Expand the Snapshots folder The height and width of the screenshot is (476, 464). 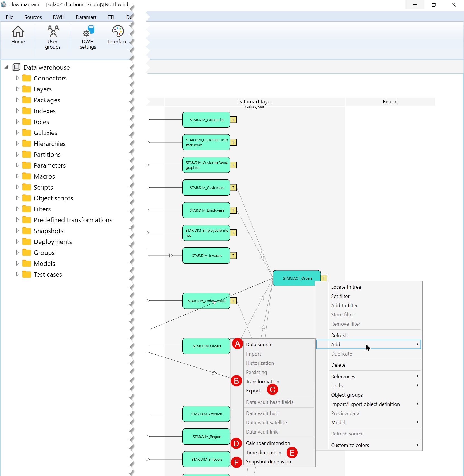[x=17, y=231]
